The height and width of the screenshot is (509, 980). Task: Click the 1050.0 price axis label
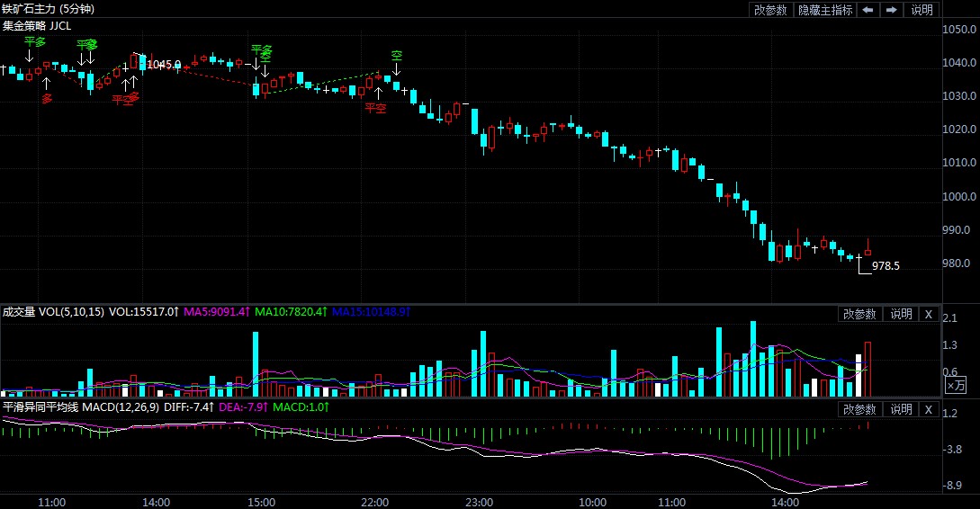pyautogui.click(x=959, y=30)
